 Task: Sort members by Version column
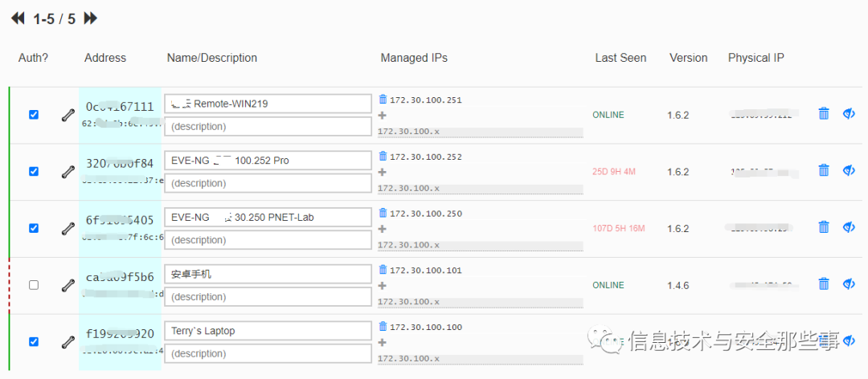pos(688,58)
